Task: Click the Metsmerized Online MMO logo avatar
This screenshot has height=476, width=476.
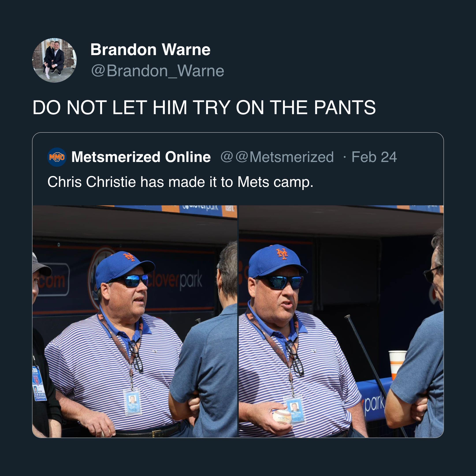Action: point(57,157)
